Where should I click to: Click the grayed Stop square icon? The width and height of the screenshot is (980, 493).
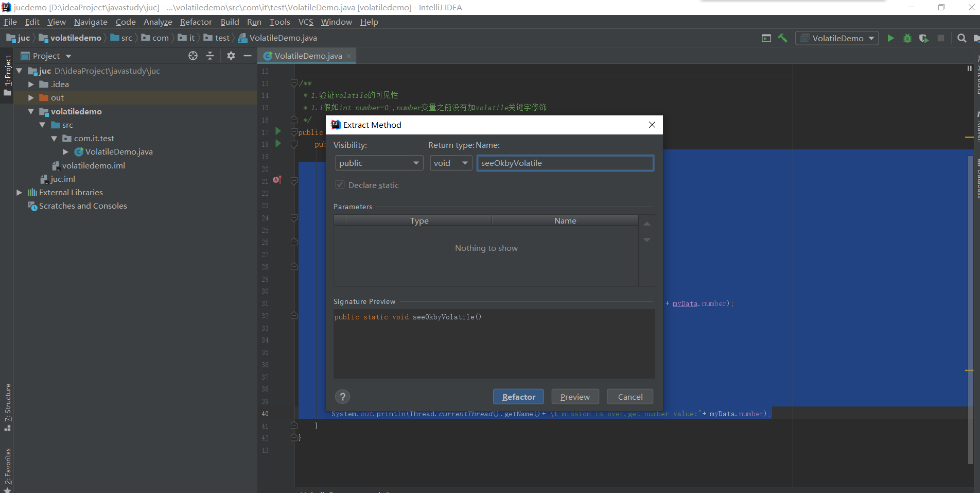tap(941, 38)
